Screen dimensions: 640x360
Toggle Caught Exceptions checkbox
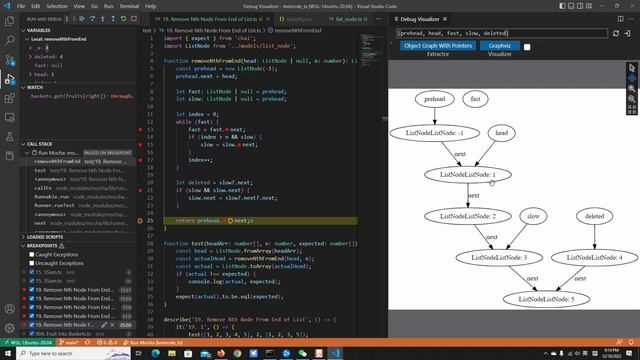tap(32, 254)
